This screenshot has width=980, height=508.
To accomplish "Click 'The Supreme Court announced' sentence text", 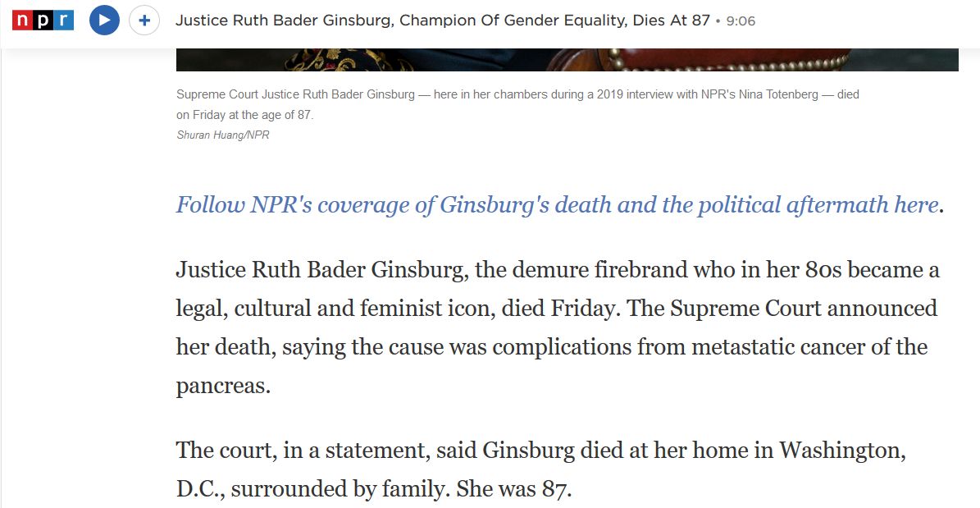I will (x=782, y=309).
